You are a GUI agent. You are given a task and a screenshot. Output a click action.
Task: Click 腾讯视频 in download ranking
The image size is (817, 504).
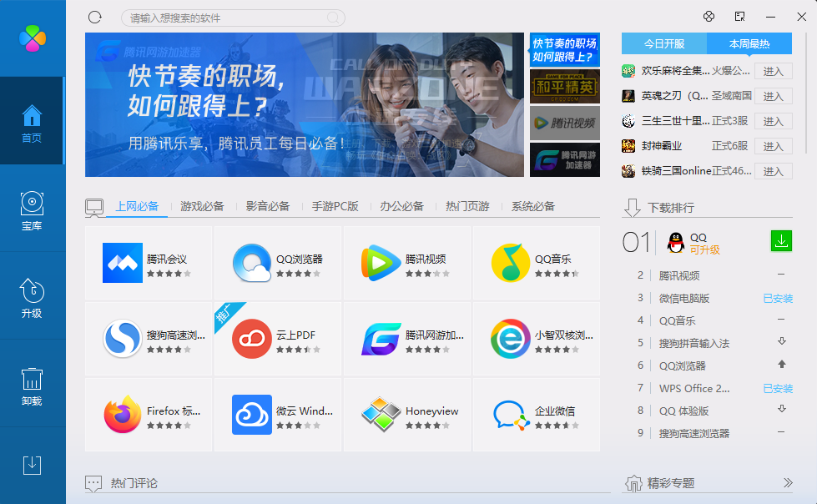pyautogui.click(x=679, y=275)
